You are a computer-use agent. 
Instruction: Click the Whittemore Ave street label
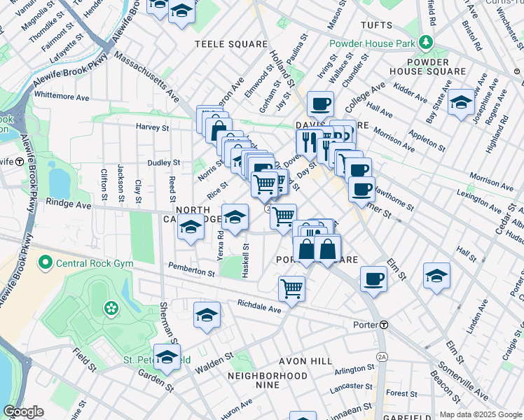tap(62, 96)
